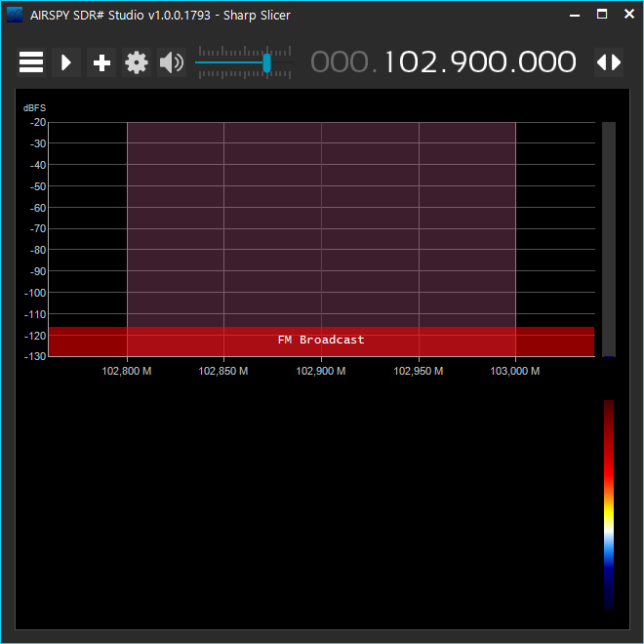Viewport: 644px width, 644px height.
Task: Click the vertical zoom slider beside the spectrum
Action: 609,239
